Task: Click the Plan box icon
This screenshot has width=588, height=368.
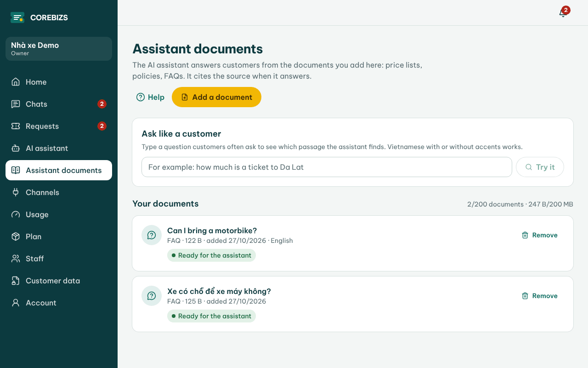Action: 16,236
